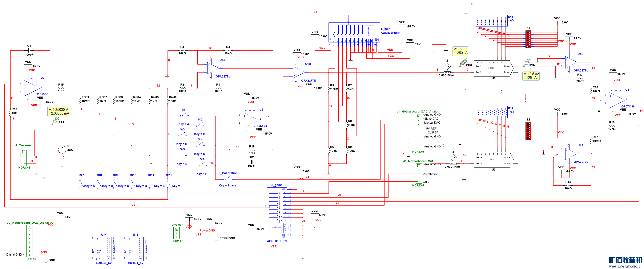Select the U2 LT1055S8 op-amp symbol

pyautogui.click(x=32, y=88)
